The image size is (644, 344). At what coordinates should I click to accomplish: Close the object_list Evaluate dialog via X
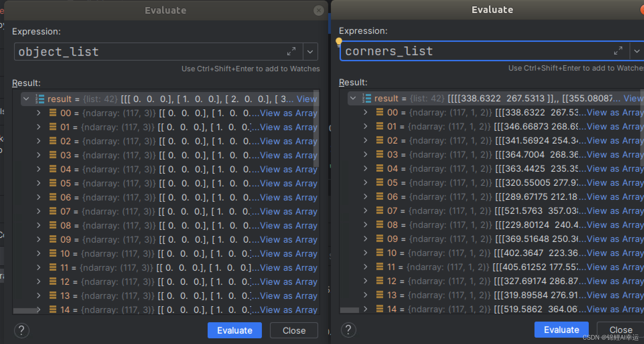[318, 11]
